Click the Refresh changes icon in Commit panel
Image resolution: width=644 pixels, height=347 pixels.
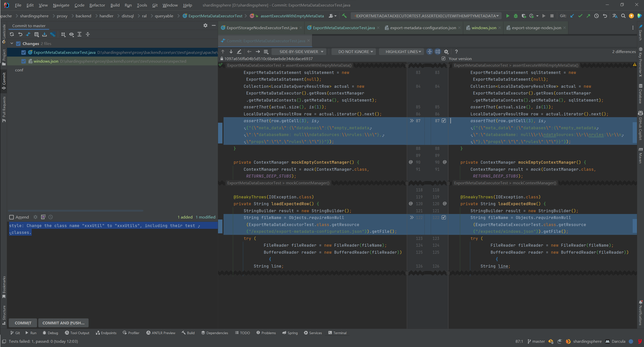pos(12,34)
